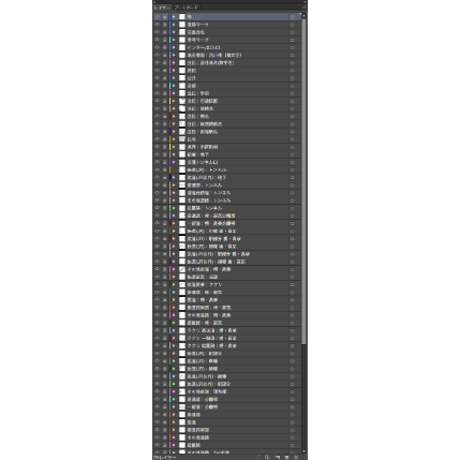
Task: Toggle visibility of the インター layer
Action: click(157, 47)
